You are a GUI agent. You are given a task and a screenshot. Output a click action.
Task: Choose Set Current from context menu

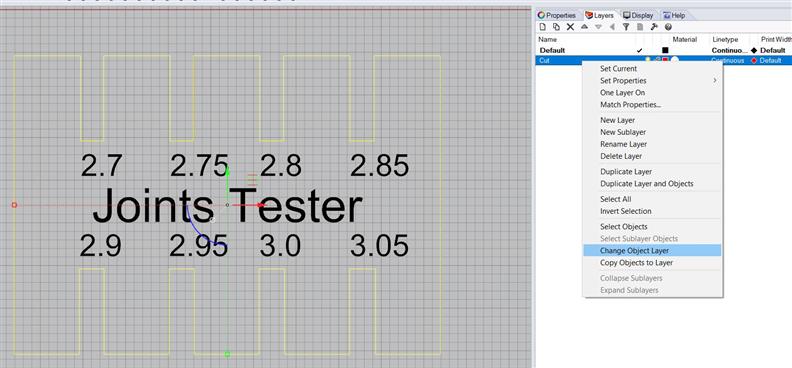click(x=618, y=69)
